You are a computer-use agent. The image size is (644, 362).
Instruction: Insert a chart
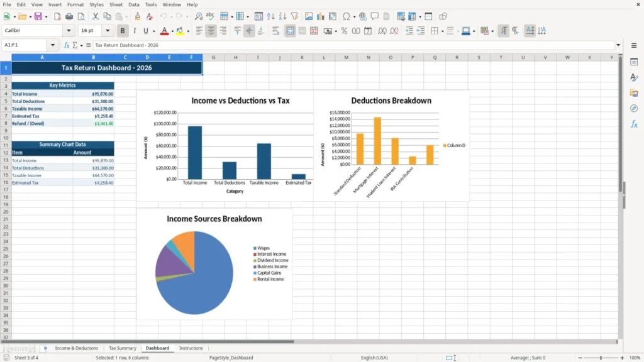(321, 16)
